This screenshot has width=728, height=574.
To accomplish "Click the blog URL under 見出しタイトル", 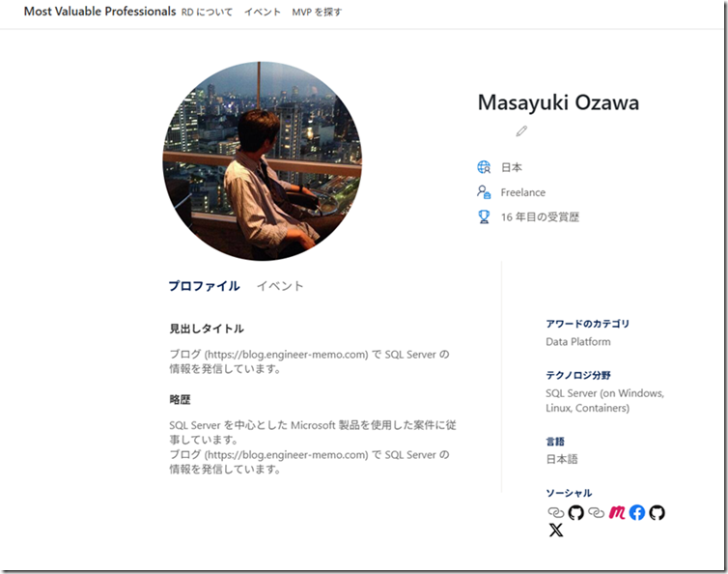I will pyautogui.click(x=287, y=355).
